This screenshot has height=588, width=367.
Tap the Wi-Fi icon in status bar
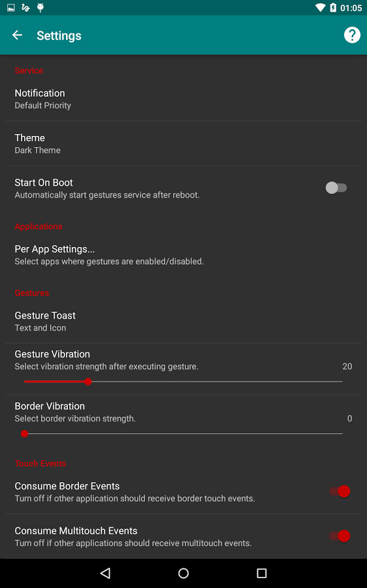(320, 7)
